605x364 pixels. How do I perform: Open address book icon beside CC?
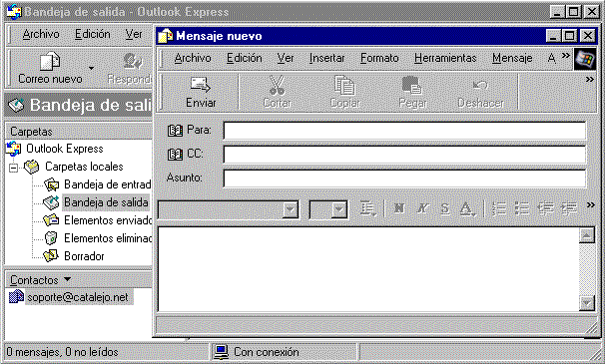coord(175,155)
